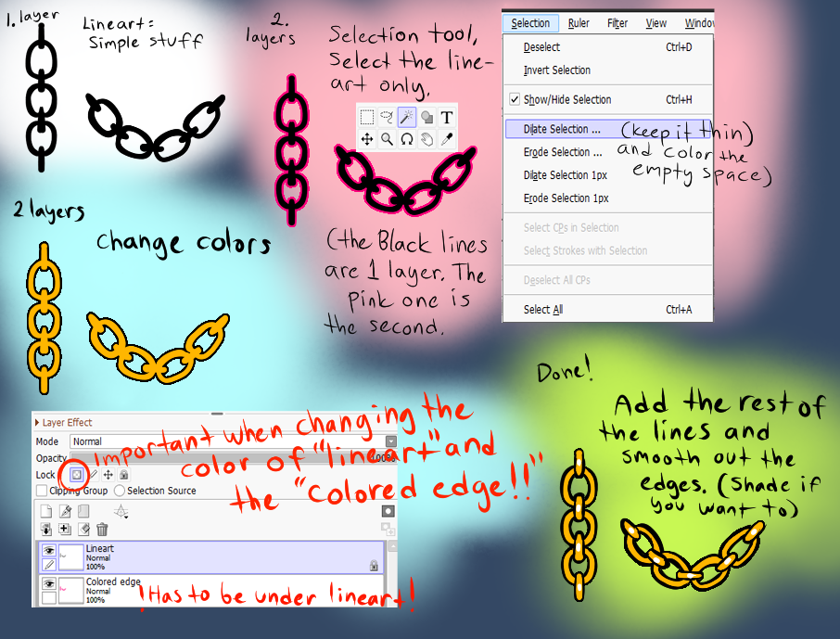Select the Text tool
Viewport: 840px width, 639px height.
click(447, 117)
